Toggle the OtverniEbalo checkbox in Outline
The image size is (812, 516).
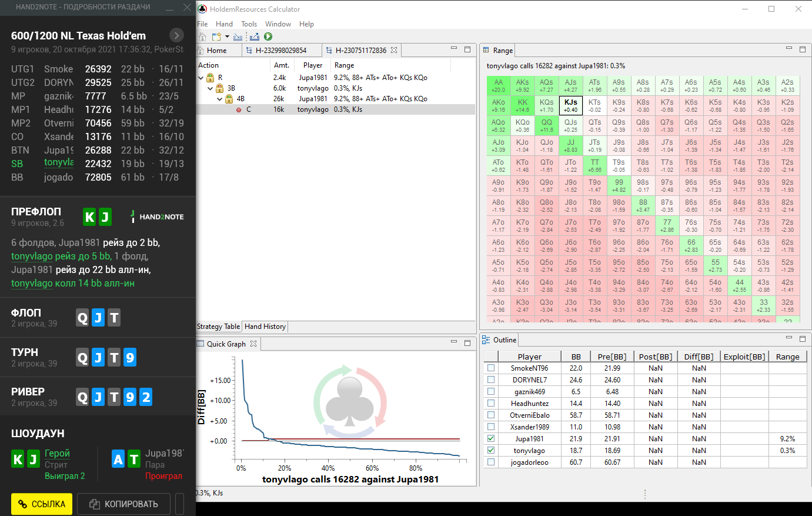tap(491, 415)
